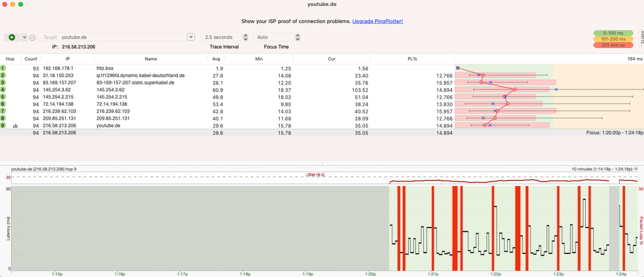The height and width of the screenshot is (277, 644).
Task: Click the red 201 and up legend swatch
Action: [613, 45]
